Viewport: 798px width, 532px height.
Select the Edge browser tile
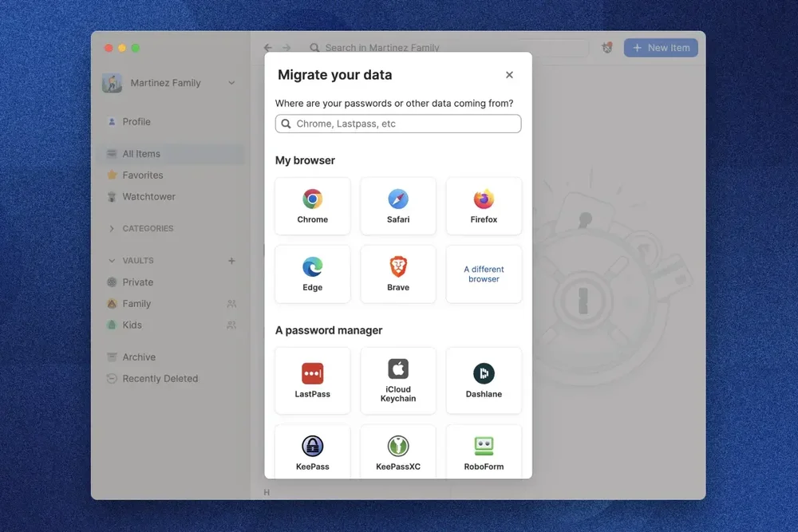[x=313, y=274]
